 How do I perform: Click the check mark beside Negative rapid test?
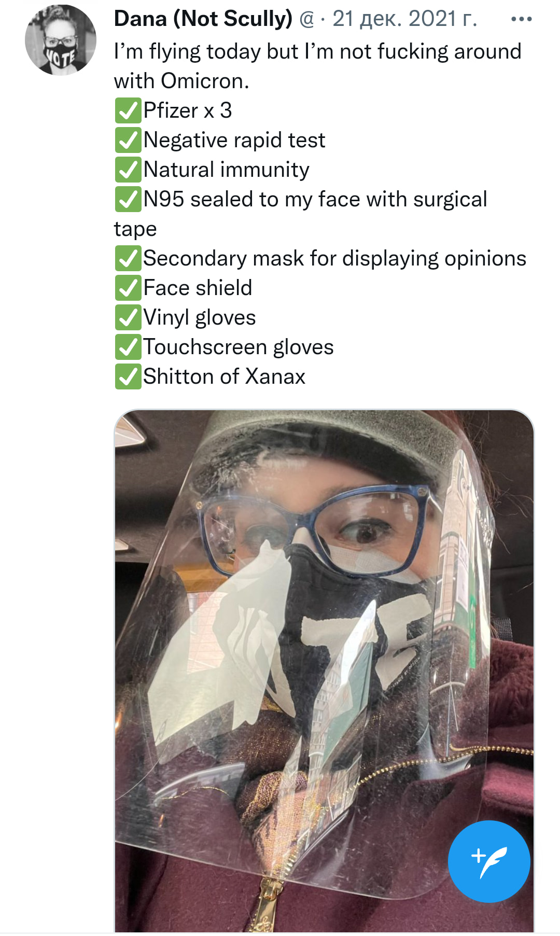tap(128, 140)
